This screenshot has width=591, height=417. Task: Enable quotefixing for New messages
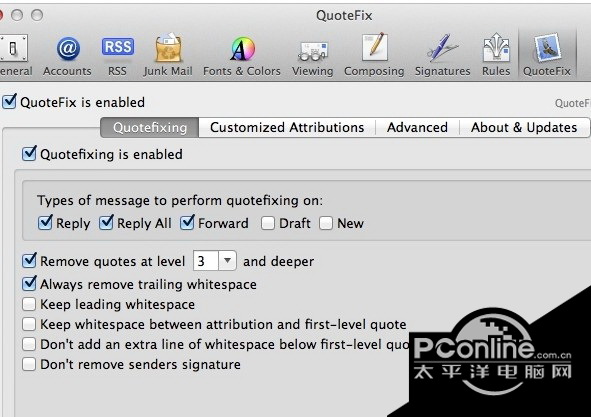pos(326,223)
